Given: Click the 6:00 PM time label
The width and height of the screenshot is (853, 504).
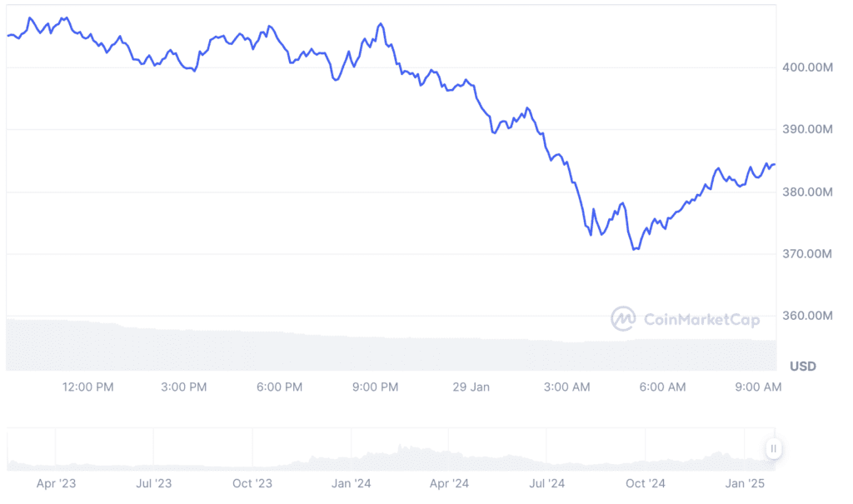Looking at the screenshot, I should tap(280, 387).
